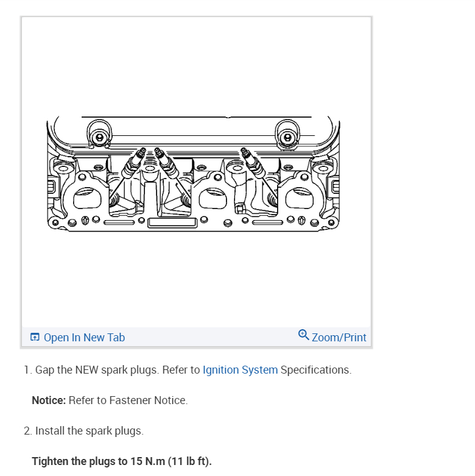The image size is (475, 476).
Task: Open the diagram via Open In New Tab text
Action: (84, 338)
